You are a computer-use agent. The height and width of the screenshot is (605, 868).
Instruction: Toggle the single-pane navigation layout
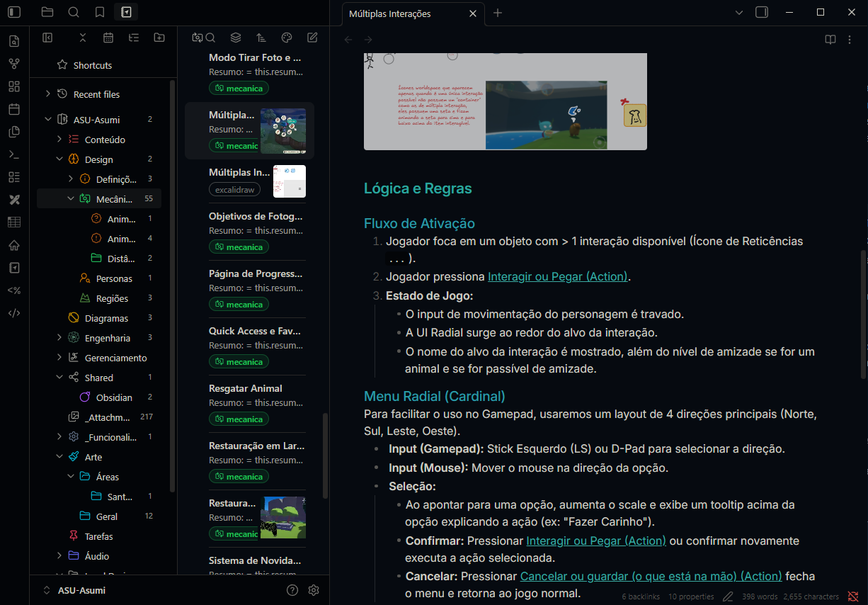[47, 38]
